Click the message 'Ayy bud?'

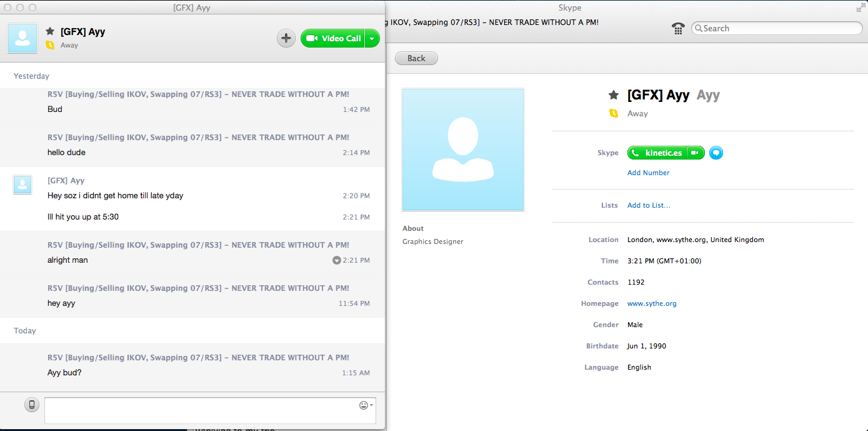coord(64,373)
